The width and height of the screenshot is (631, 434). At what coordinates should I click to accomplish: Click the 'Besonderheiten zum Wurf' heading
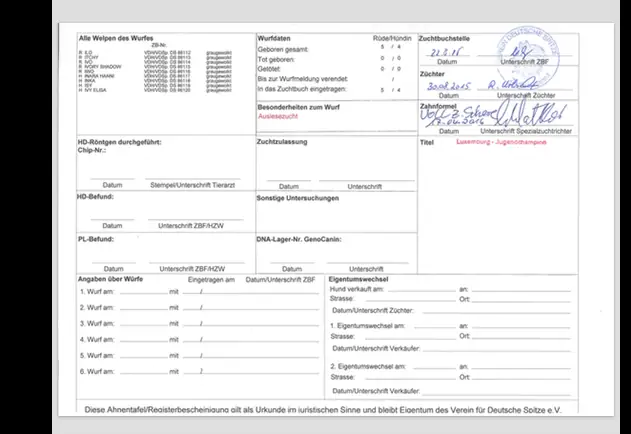point(299,107)
